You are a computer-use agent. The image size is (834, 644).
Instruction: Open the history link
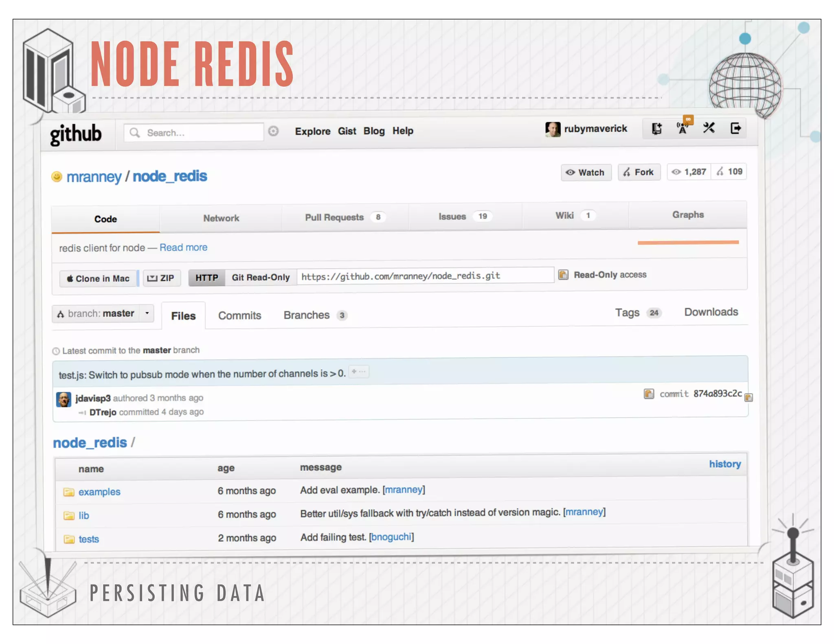[725, 464]
